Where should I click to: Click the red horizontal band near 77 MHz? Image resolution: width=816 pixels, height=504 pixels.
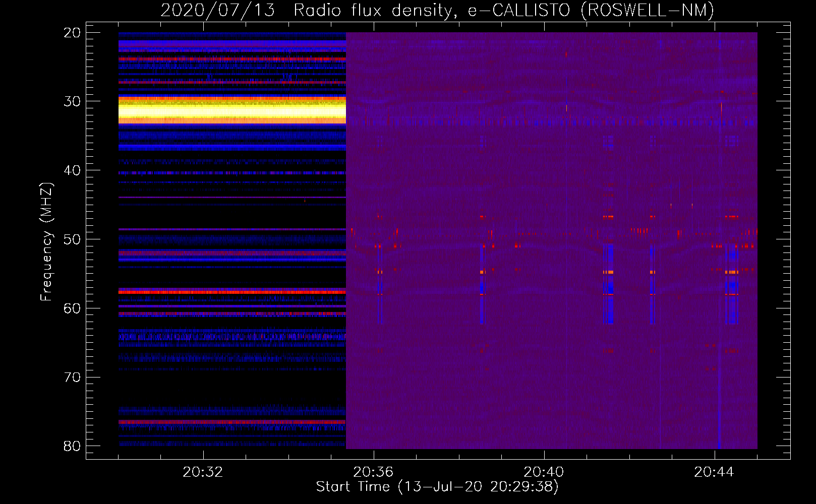(x=232, y=422)
